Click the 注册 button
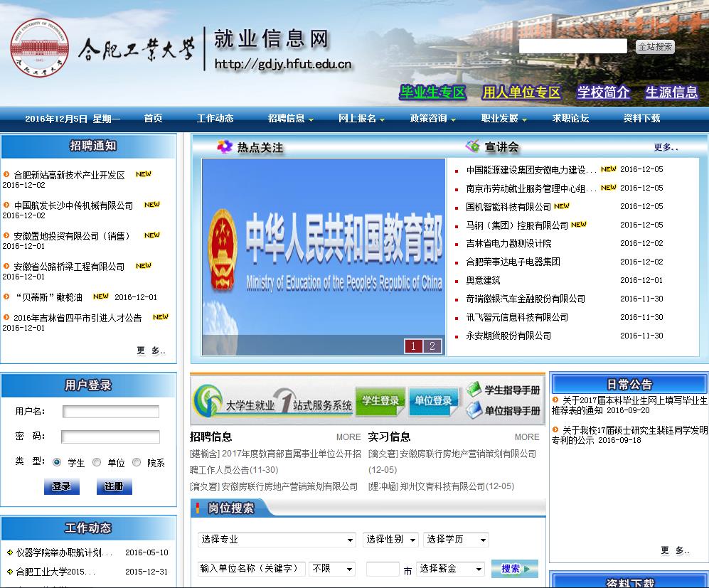 (x=114, y=486)
